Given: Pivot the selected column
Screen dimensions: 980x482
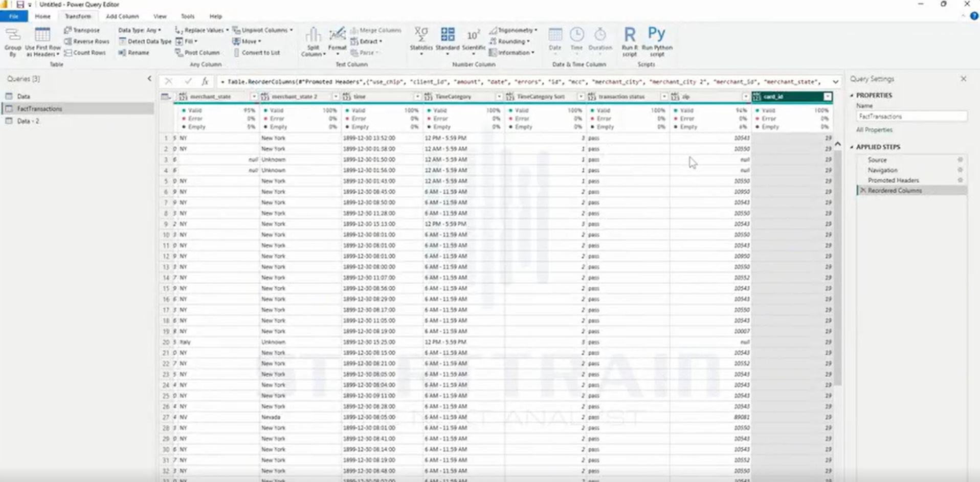Looking at the screenshot, I should point(197,53).
